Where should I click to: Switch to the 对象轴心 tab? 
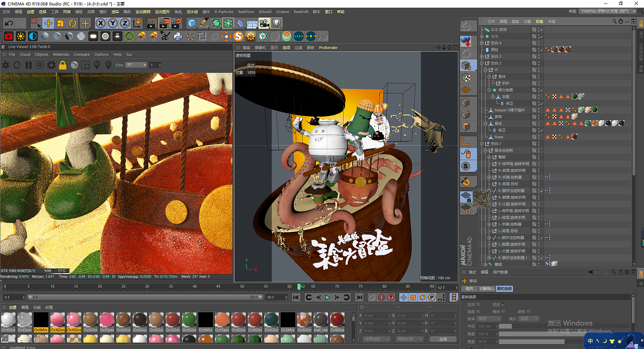coord(487,289)
